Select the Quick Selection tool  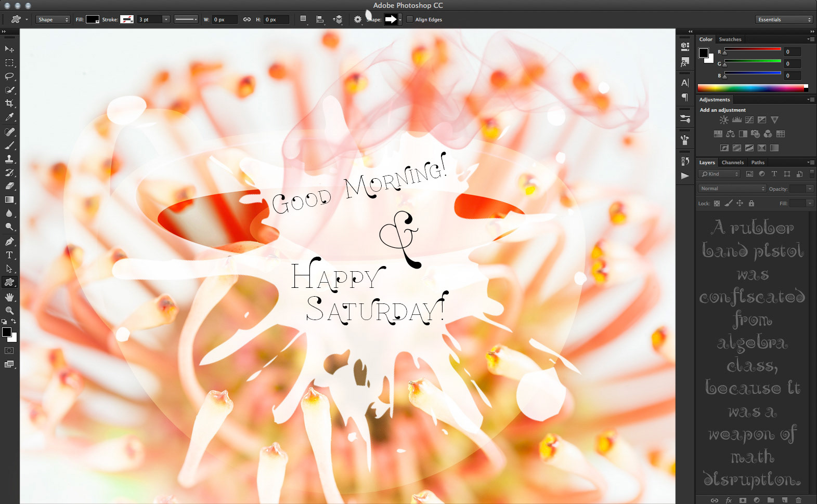9,90
